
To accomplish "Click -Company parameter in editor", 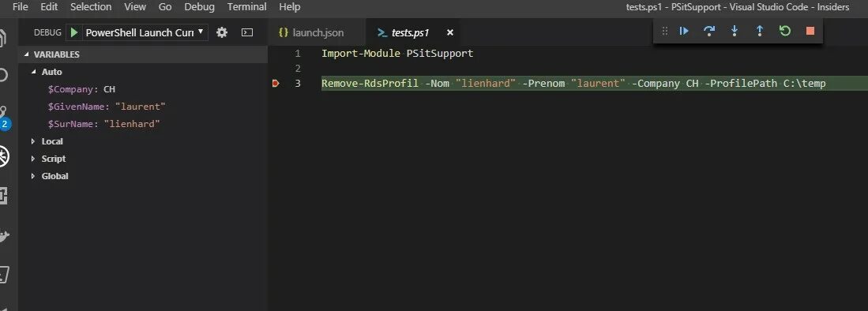I will coord(656,84).
